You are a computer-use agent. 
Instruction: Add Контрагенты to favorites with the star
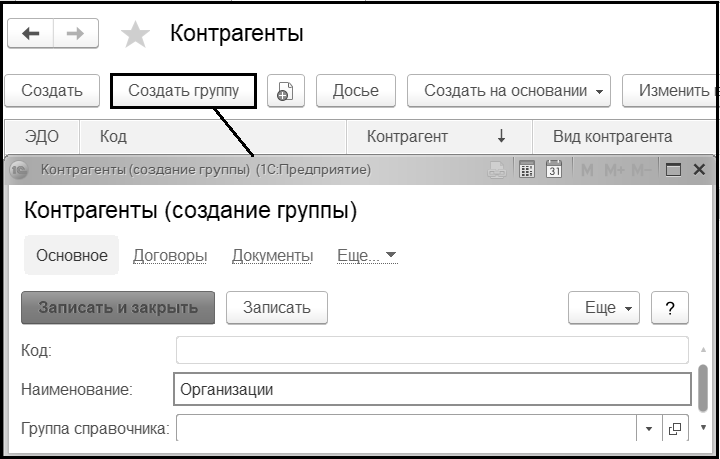click(x=135, y=35)
